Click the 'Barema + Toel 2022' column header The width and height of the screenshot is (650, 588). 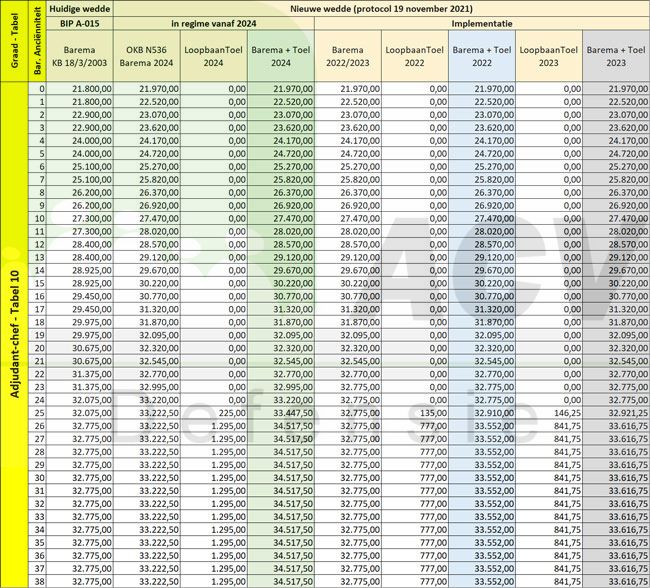tap(482, 56)
